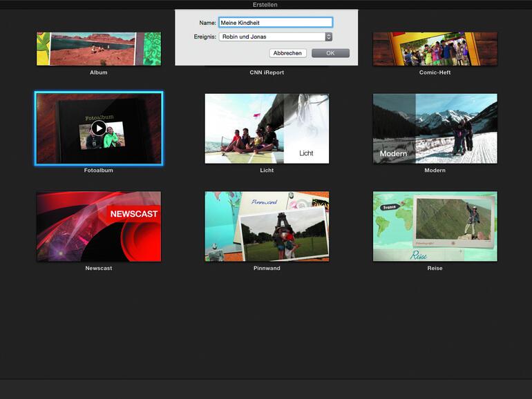Click the Reise label below thumbnail
532x399 pixels.
coord(435,268)
